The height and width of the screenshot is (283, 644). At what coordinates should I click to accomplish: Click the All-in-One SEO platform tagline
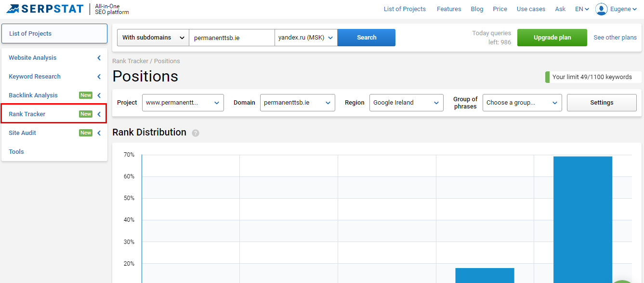[x=112, y=9]
